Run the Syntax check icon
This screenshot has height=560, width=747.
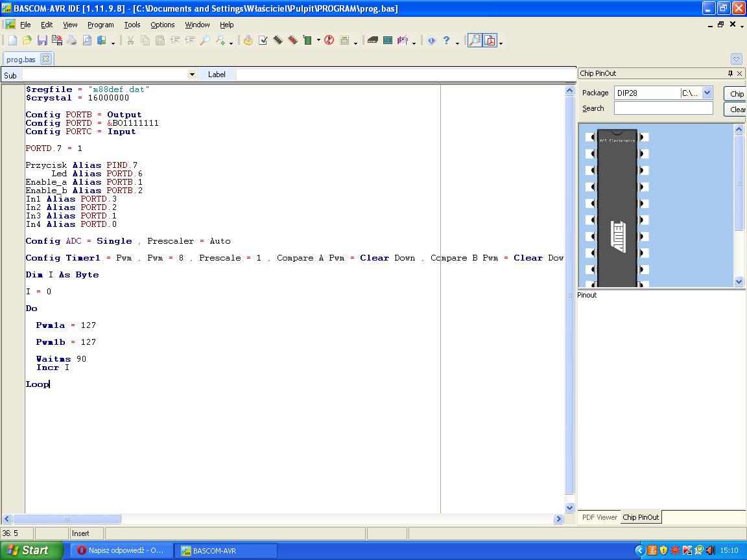click(263, 40)
